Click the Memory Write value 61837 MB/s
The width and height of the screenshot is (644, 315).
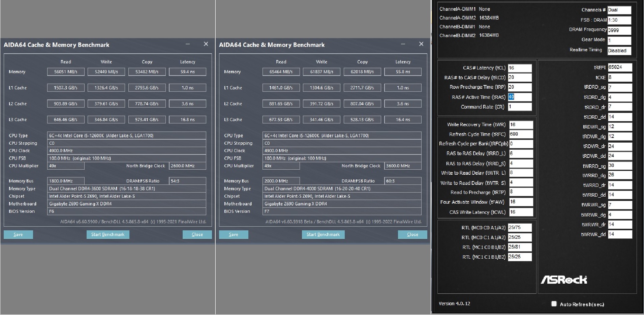point(321,72)
